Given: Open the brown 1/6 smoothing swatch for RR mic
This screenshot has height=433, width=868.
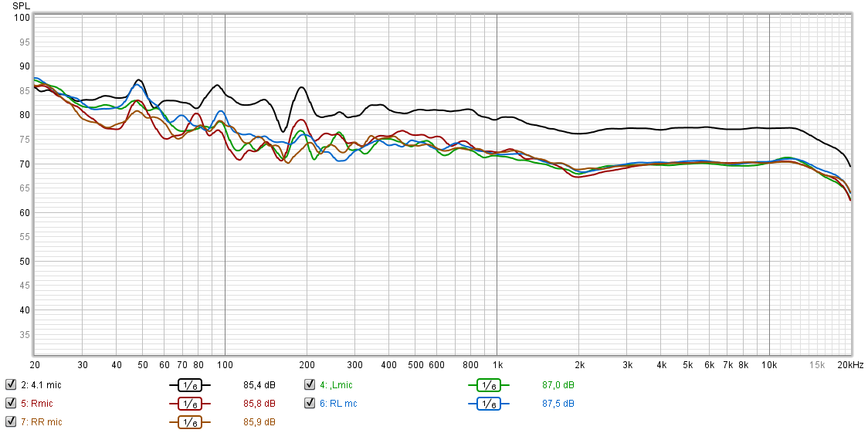Looking at the screenshot, I should coord(190,422).
